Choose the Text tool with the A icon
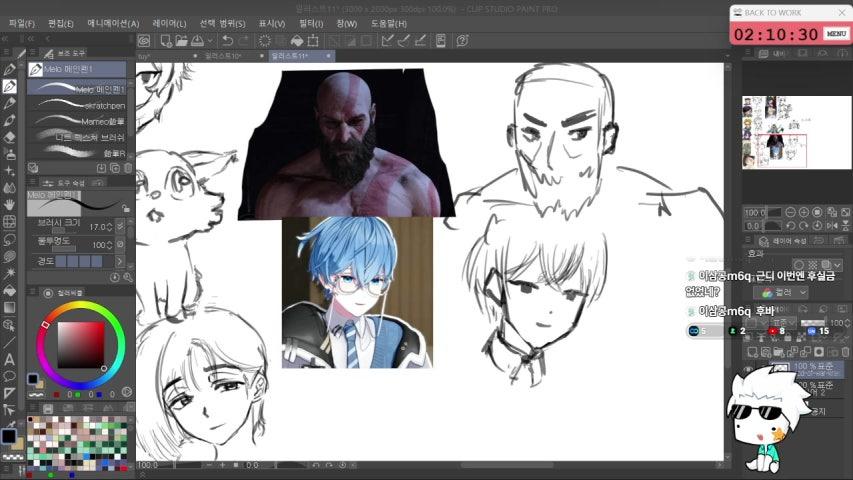The image size is (853, 480). [9, 359]
